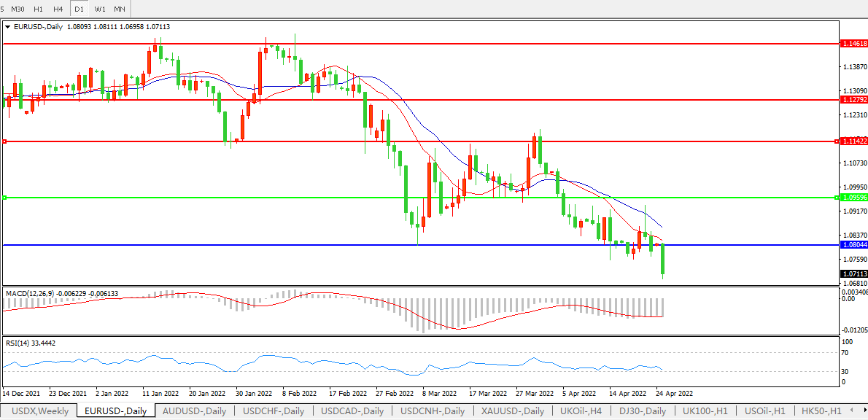Click the blue 1.08044 price label

[853, 245]
